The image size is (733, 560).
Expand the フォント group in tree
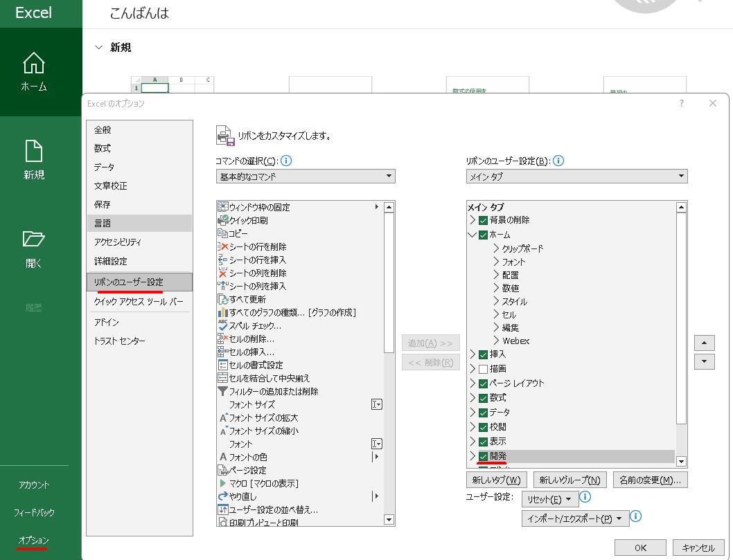497,262
